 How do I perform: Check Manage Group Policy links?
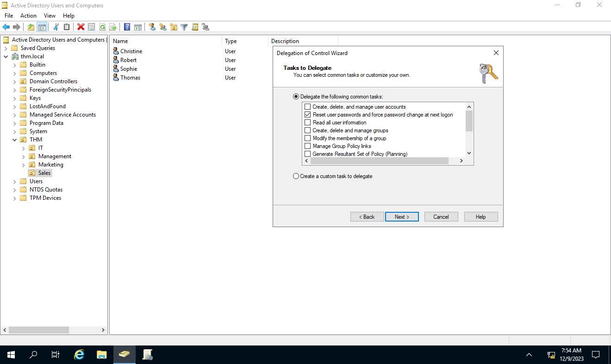coord(308,146)
